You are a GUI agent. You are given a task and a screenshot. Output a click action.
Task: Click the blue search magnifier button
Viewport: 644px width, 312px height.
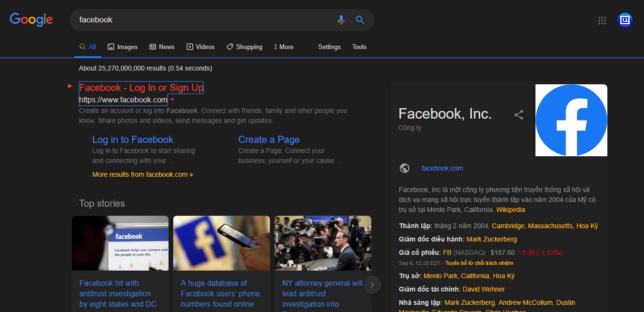click(x=360, y=20)
